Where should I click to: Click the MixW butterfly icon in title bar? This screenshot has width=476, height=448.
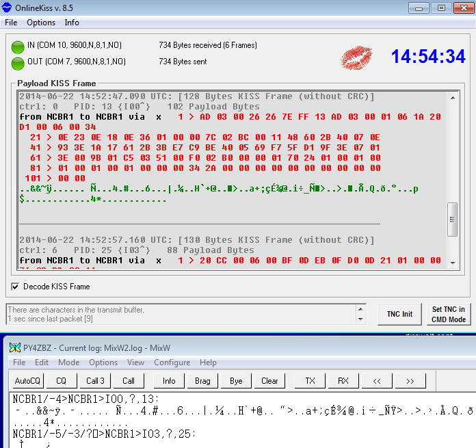point(15,347)
